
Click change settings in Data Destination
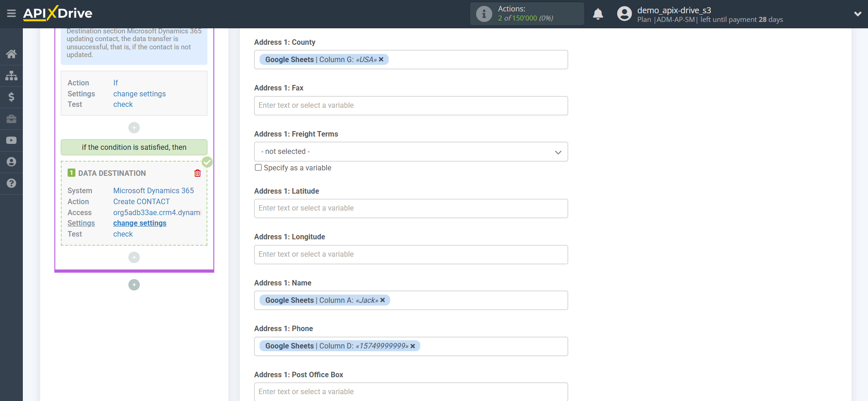tap(140, 223)
